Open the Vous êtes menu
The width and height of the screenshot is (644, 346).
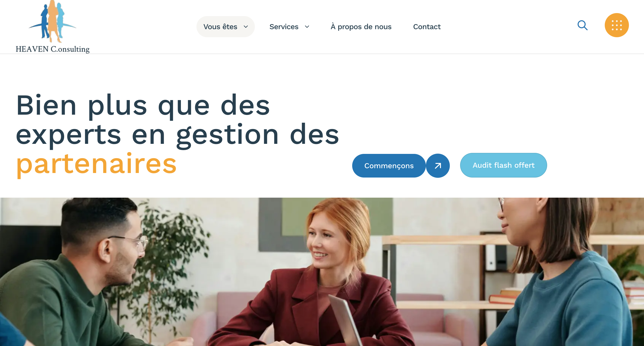point(225,27)
